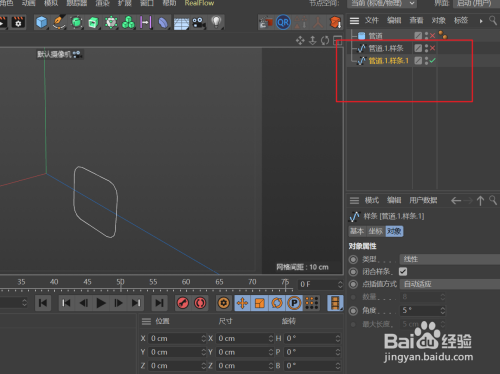Open the MoGraph Cloner icon

click(111, 23)
